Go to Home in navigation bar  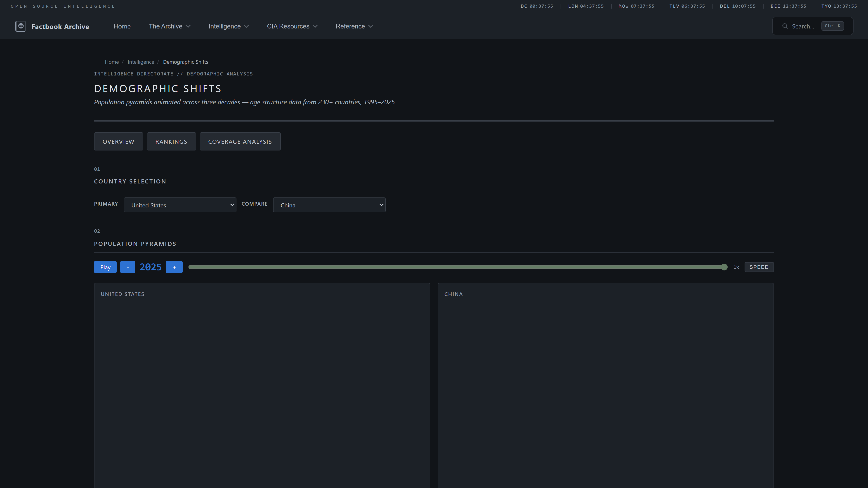pyautogui.click(x=122, y=26)
